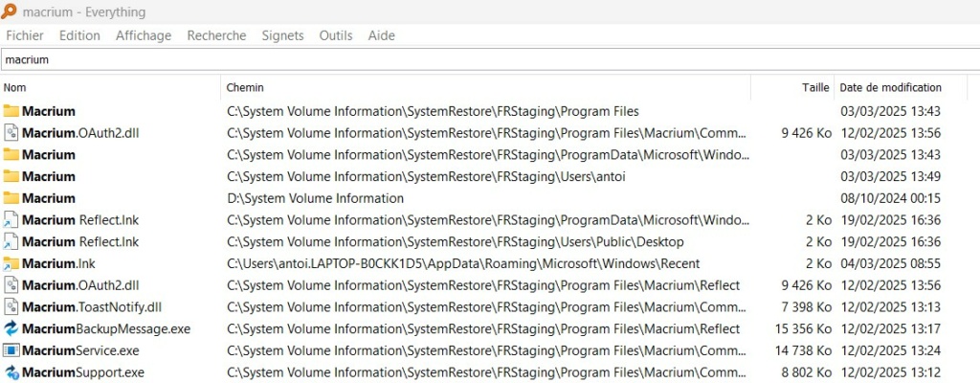Click folder icon of Macrium in FRStaging\Program Files
Screen dimensions: 980x383
(11, 111)
